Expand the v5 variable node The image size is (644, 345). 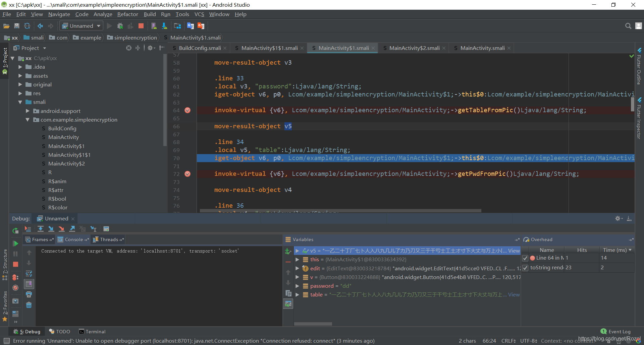297,251
